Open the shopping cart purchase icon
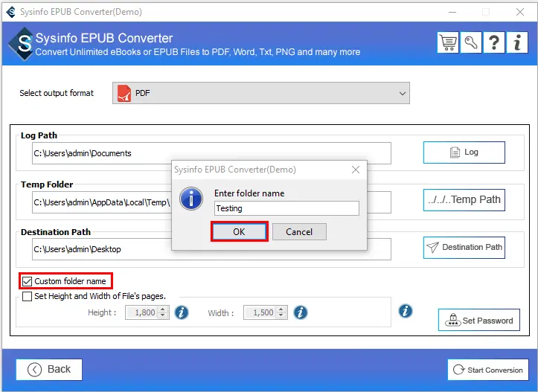 tap(448, 42)
